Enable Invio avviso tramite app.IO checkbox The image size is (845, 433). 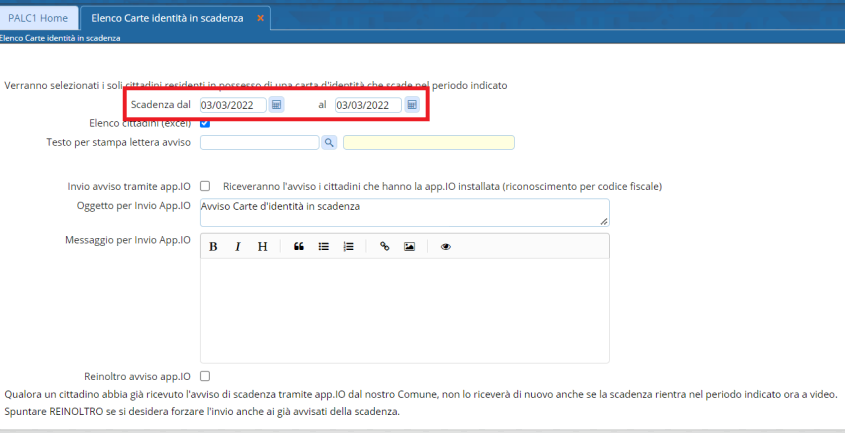coord(205,186)
